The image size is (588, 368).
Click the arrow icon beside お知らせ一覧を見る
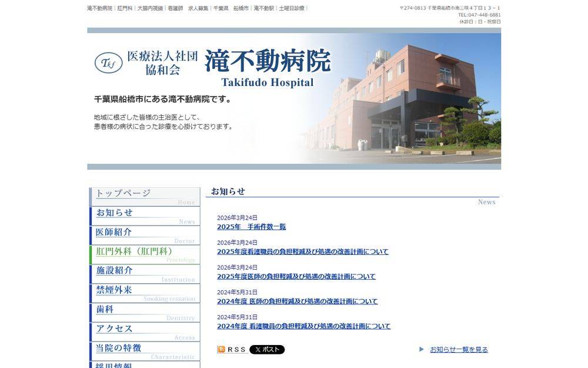422,349
